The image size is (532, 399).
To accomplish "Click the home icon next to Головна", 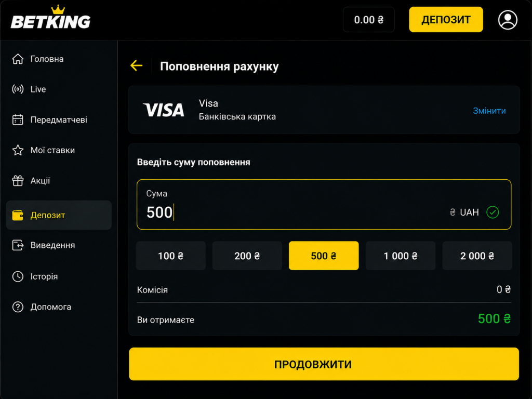I will [18, 59].
